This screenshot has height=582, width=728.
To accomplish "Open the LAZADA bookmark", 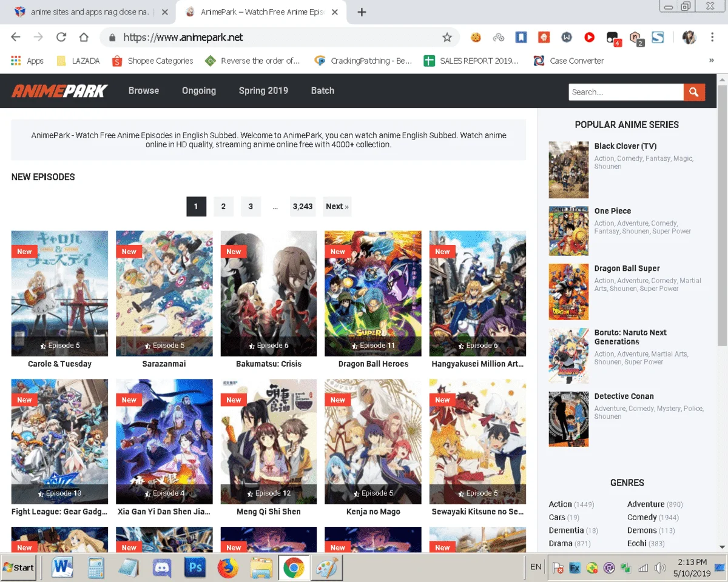I will coord(78,61).
